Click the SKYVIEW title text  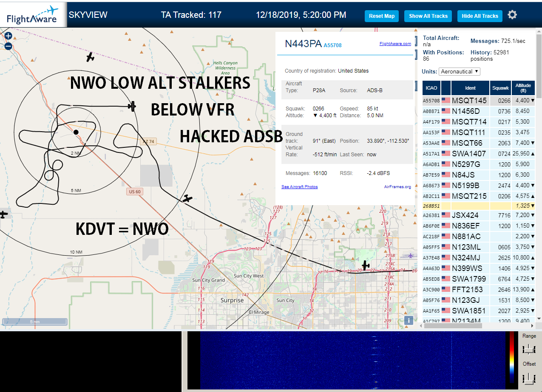click(x=88, y=15)
